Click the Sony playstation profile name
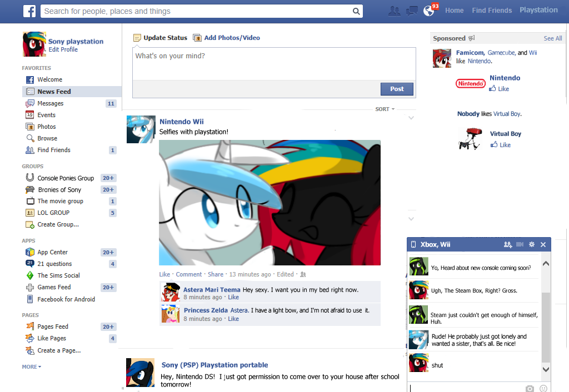Image resolution: width=569 pixels, height=392 pixels. [76, 41]
